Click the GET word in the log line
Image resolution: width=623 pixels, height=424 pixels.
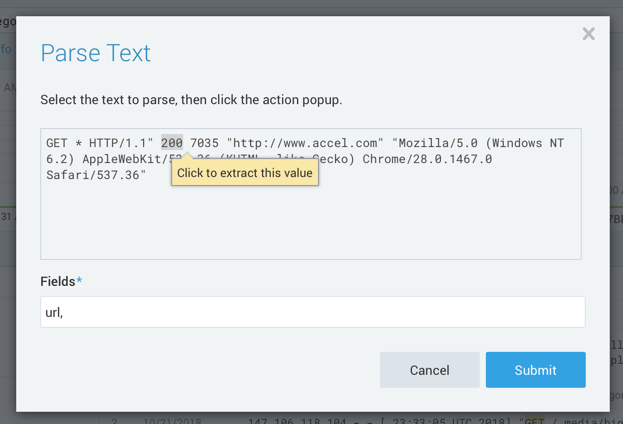pyautogui.click(x=57, y=143)
